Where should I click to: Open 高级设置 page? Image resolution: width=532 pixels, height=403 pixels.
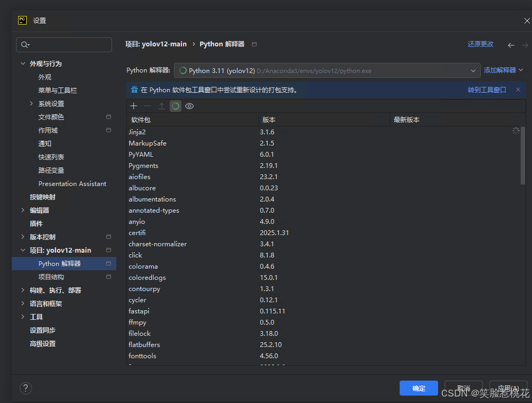tap(42, 344)
